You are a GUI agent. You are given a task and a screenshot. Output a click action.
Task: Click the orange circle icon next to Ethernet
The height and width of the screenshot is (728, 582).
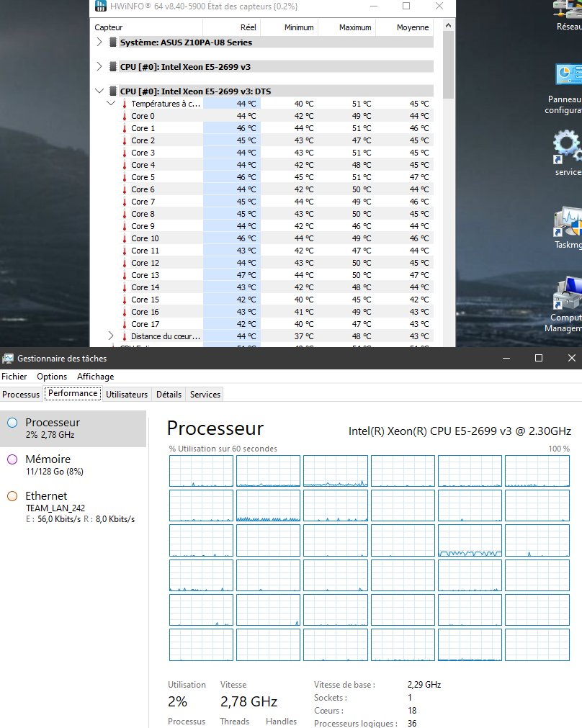coord(12,496)
